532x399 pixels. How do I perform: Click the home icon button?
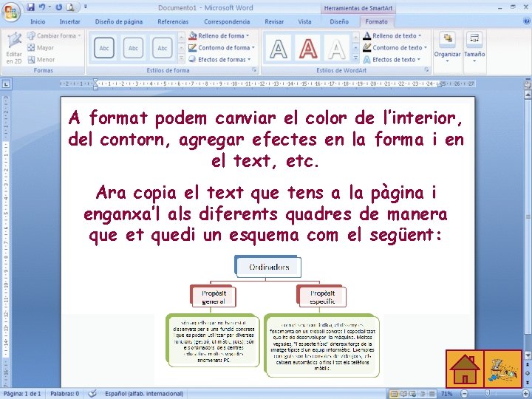465,369
